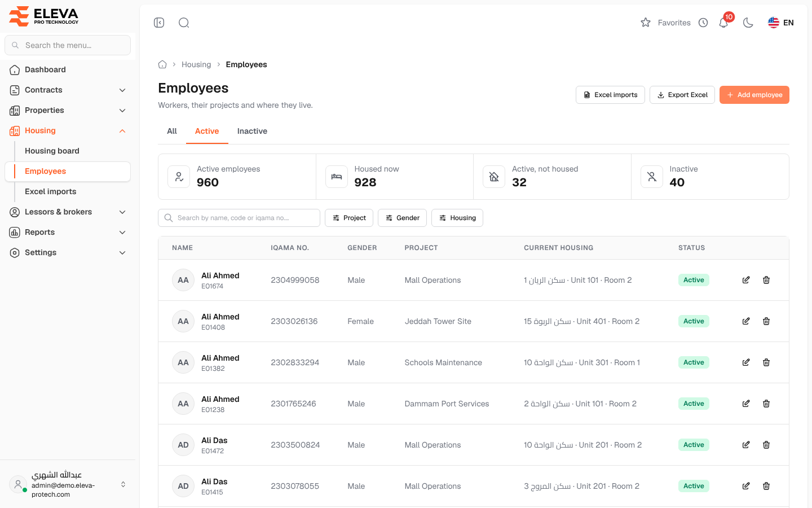Screen dimensions: 812x508
Task: Go to Dashboard in sidebar
Action: click(x=68, y=69)
